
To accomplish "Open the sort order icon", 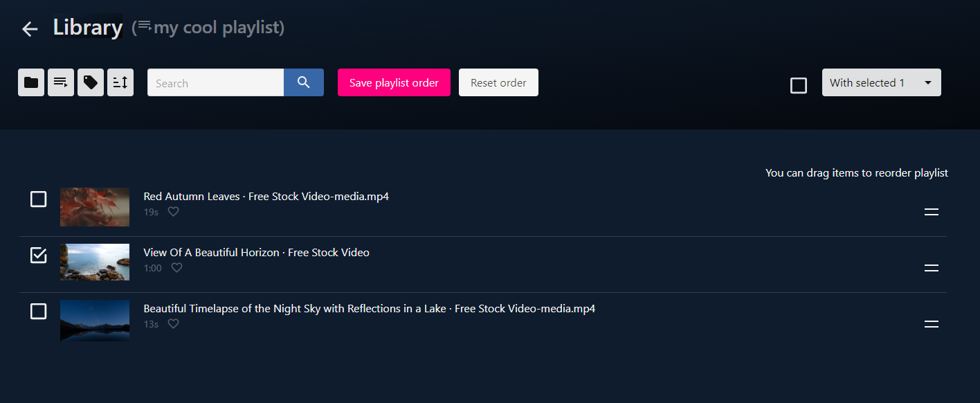I will click(120, 82).
